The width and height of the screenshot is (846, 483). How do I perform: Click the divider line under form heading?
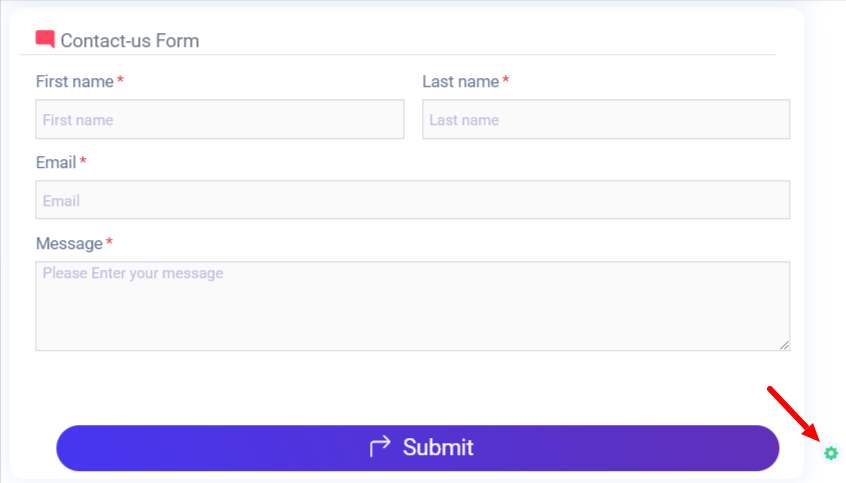click(x=400, y=55)
